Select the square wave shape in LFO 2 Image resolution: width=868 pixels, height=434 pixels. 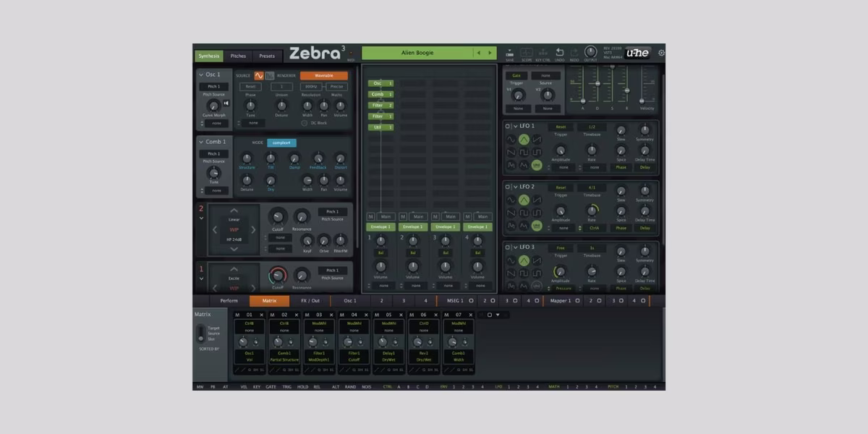(524, 213)
